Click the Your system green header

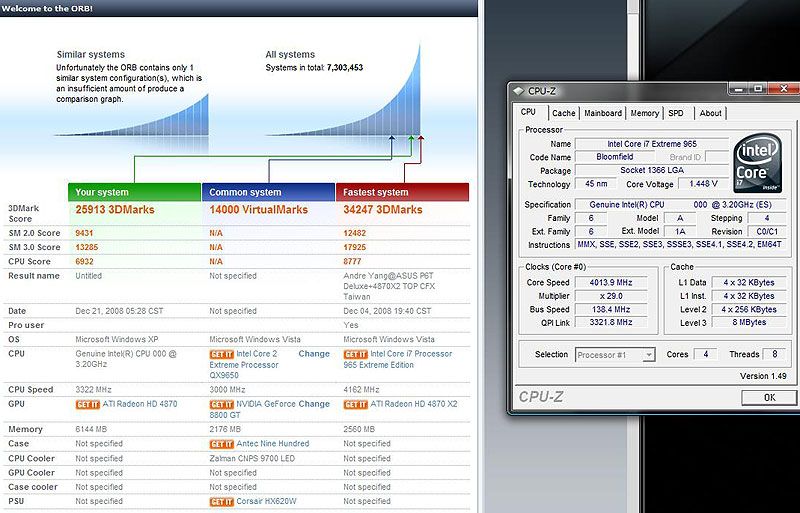(134, 192)
